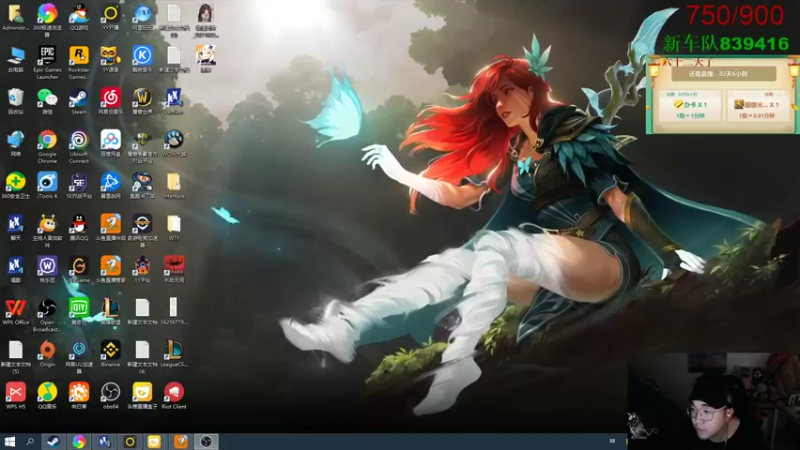This screenshot has height=450, width=800.
Task: Open taskbar search magnifier
Action: (30, 441)
